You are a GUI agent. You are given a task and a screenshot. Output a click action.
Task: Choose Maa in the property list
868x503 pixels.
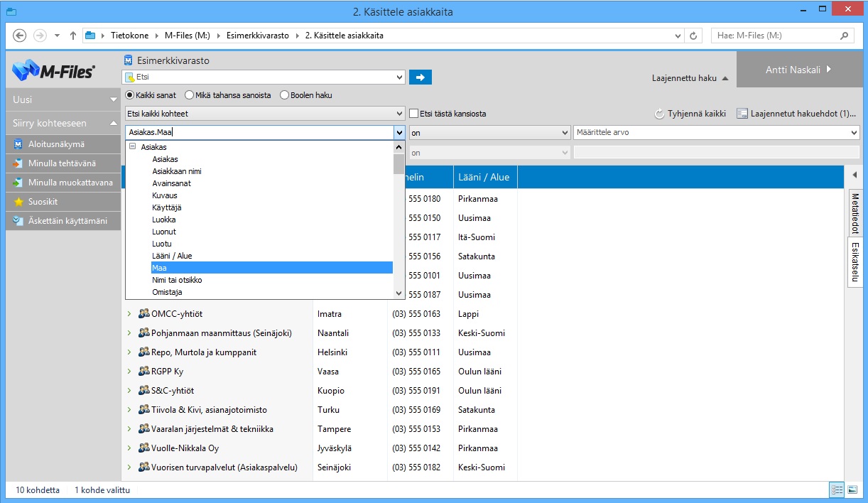coord(272,268)
